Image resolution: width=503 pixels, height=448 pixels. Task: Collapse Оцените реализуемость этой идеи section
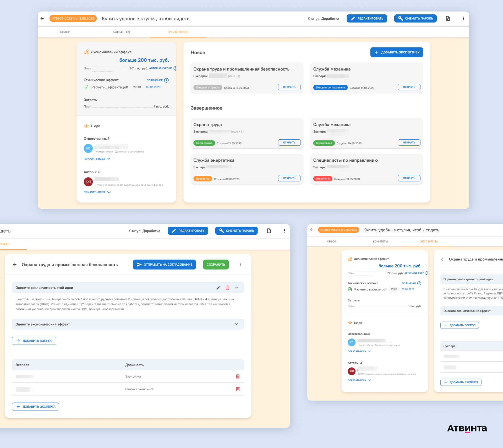pyautogui.click(x=237, y=288)
